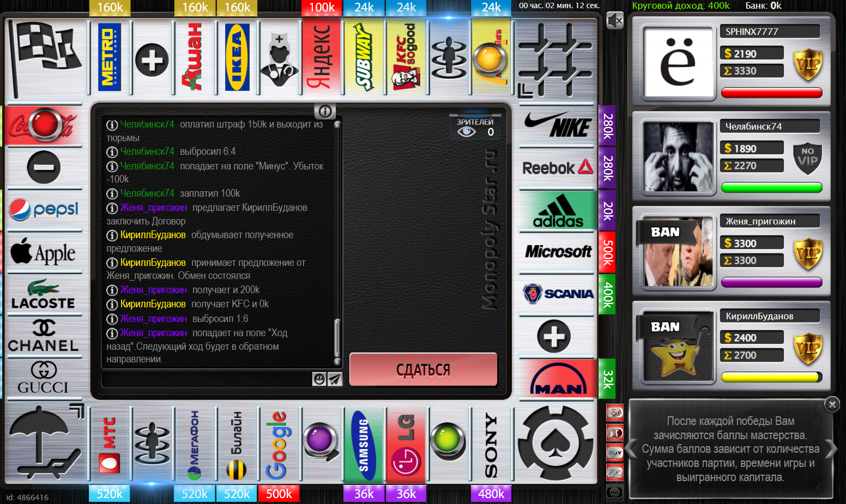Image resolution: width=846 pixels, height=504 pixels.
Task: Click the Apple property cell
Action: click(x=44, y=252)
